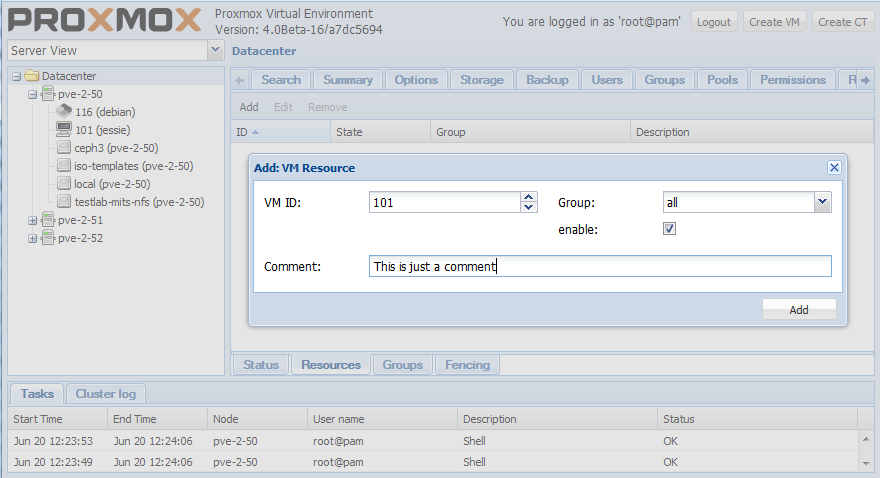
Task: Switch to the HA Groups bottom tab
Action: tap(402, 365)
